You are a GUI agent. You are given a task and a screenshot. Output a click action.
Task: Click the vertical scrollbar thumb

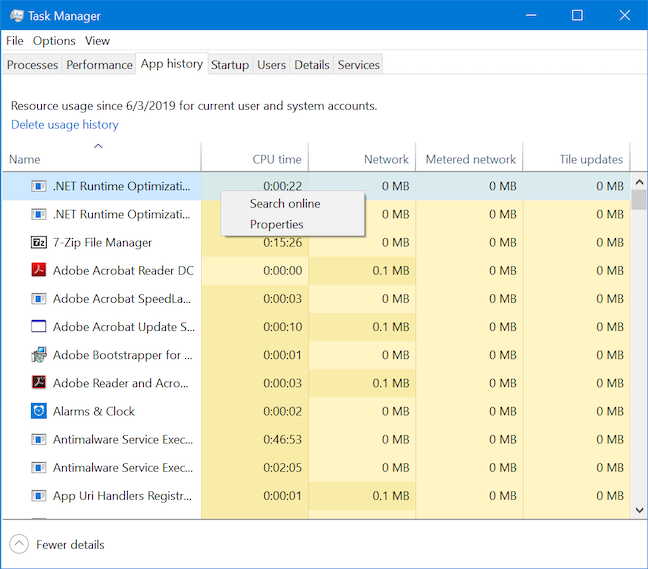(639, 200)
